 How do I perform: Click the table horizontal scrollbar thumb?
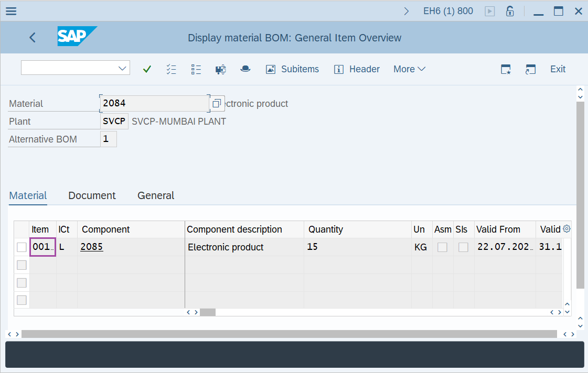coord(208,312)
